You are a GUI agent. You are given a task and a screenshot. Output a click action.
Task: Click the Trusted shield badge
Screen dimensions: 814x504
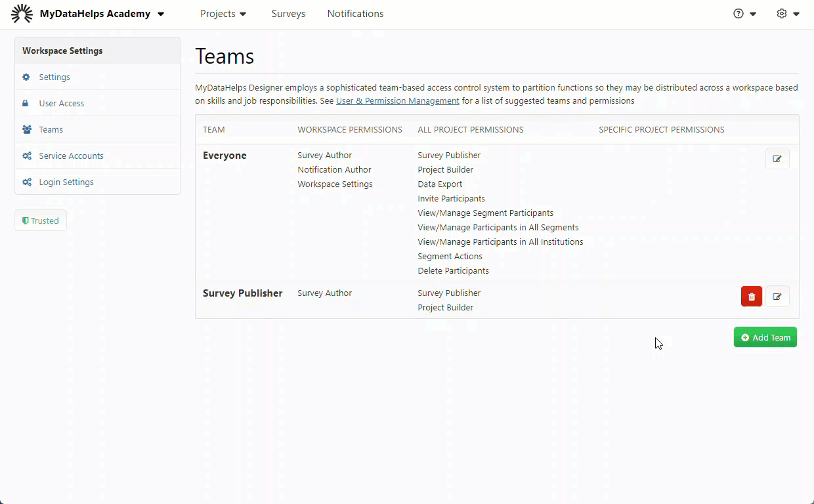[x=41, y=220]
